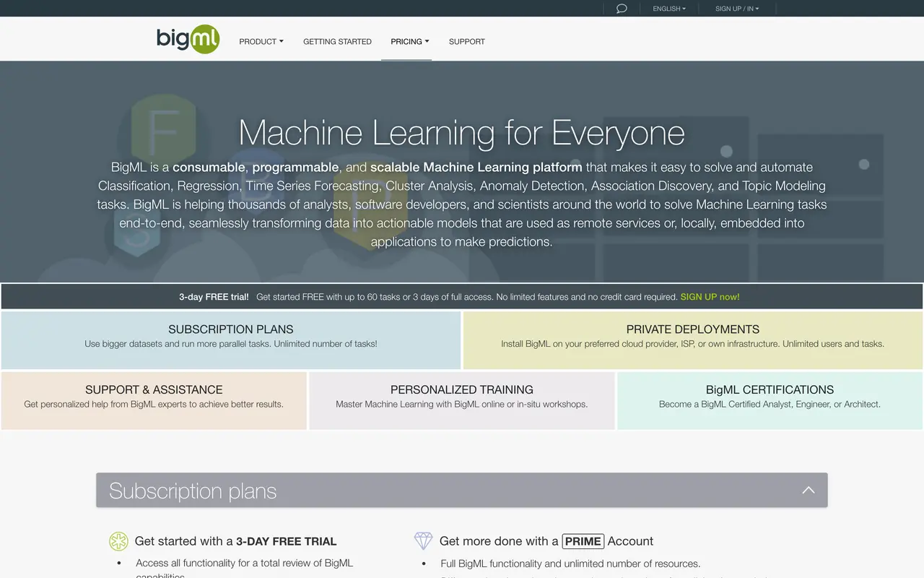Select the PRIVATE DEPLOYMENTS tile
Viewport: 924px width, 578px height.
point(693,340)
